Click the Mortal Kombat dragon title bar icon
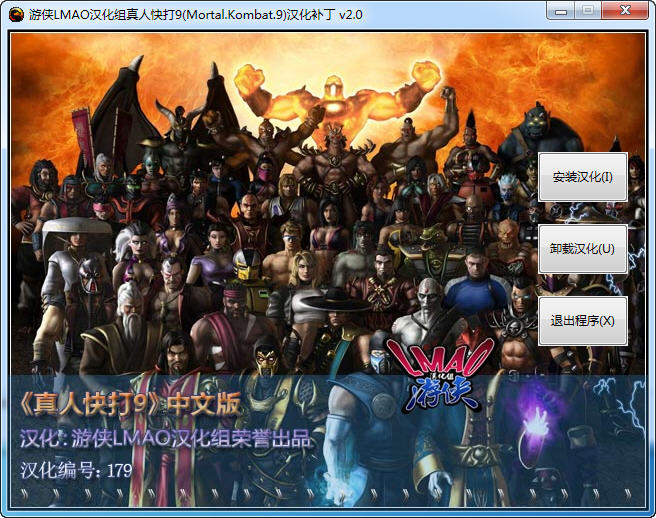The height and width of the screenshot is (518, 656). point(16,14)
